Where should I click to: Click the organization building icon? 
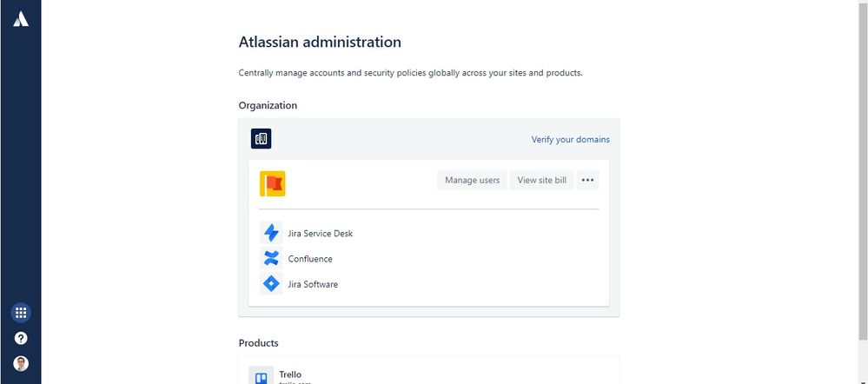[x=262, y=138]
